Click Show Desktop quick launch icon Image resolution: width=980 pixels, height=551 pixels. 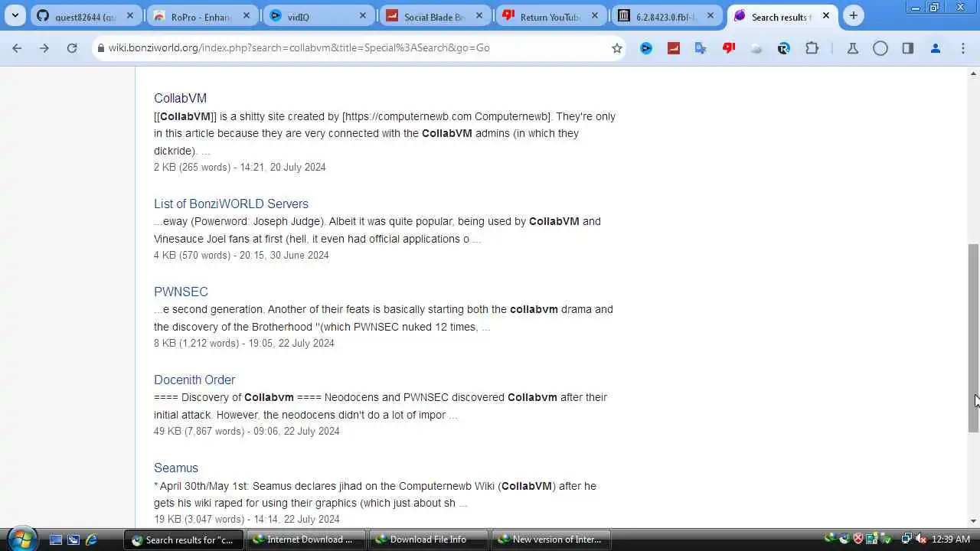pyautogui.click(x=55, y=540)
